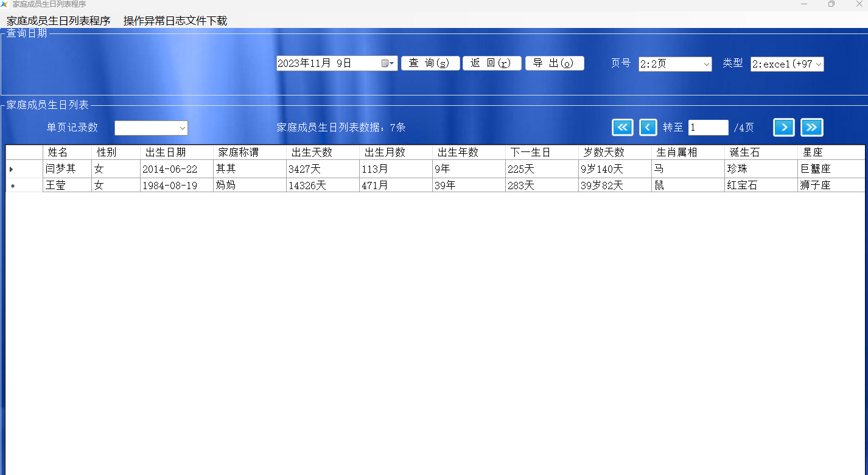Select the zodiac cell 鼠

688,185
